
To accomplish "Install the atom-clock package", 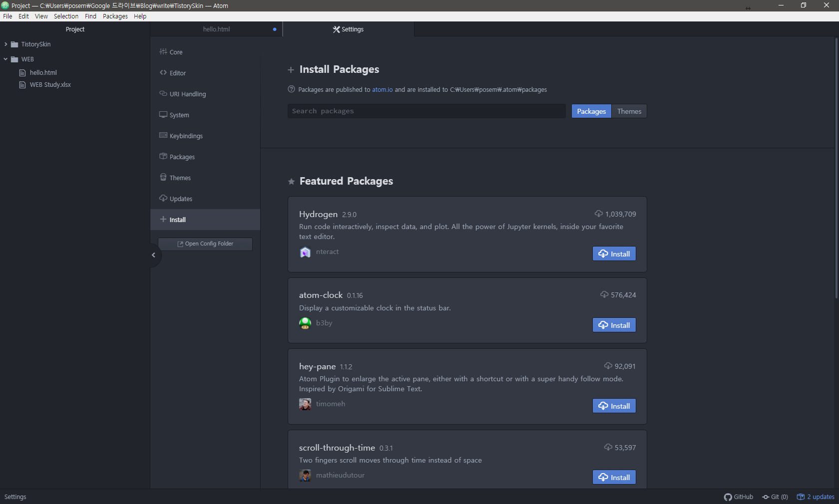I will point(614,325).
